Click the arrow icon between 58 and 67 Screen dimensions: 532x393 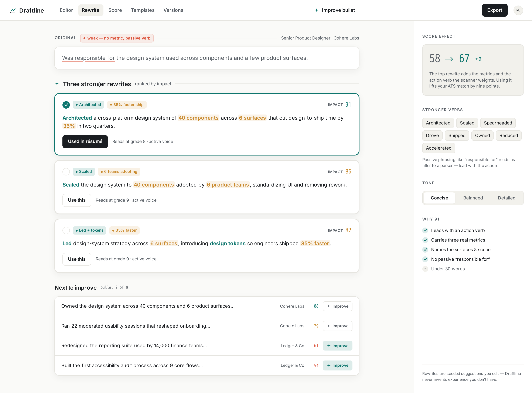tap(449, 59)
